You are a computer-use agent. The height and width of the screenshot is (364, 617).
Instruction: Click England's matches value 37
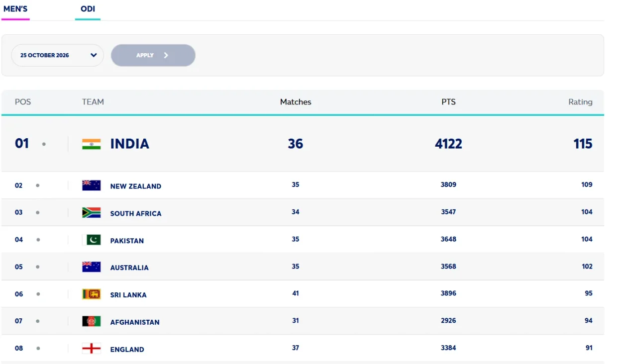click(296, 348)
